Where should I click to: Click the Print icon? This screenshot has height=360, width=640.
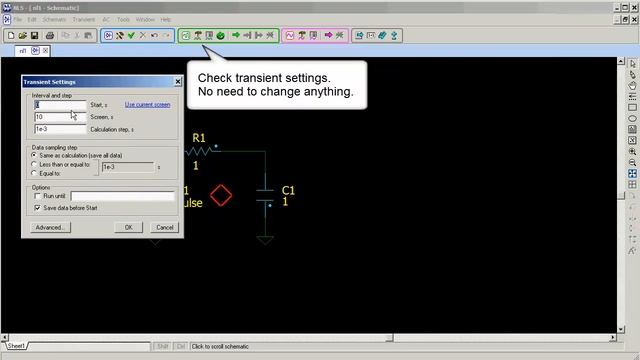(x=50, y=36)
